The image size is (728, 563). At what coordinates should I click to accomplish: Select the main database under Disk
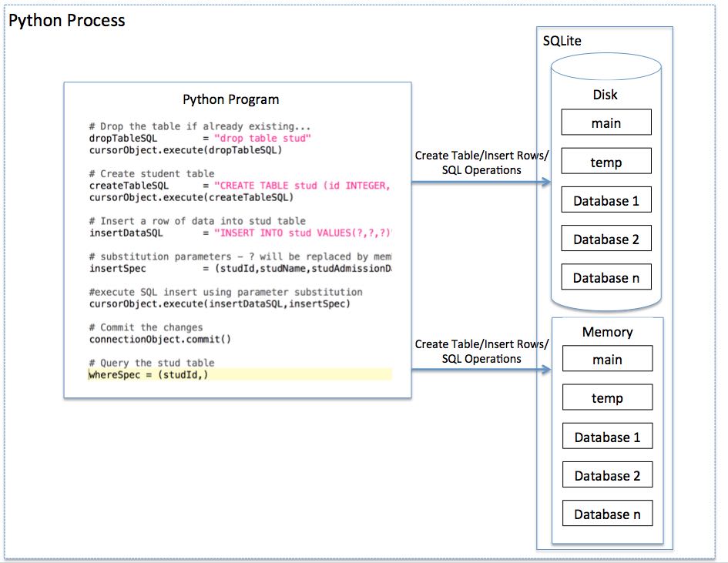[x=606, y=122]
